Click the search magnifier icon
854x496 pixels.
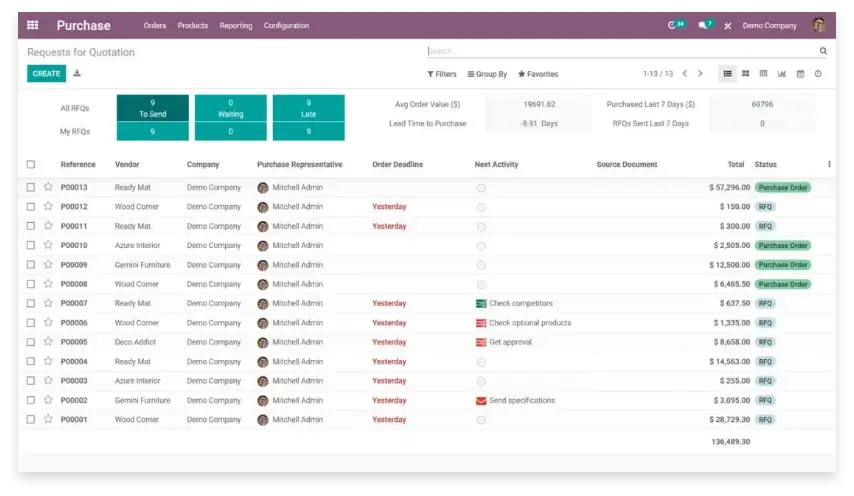coord(823,51)
